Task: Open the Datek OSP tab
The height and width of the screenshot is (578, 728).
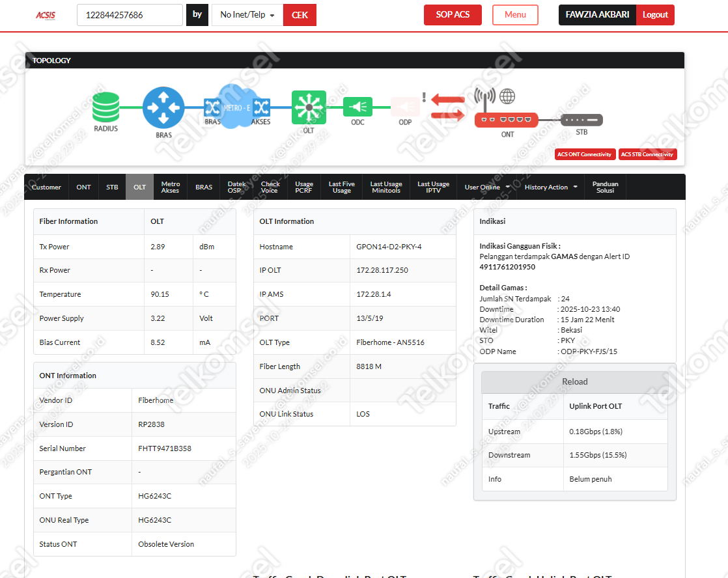Action: [x=237, y=187]
